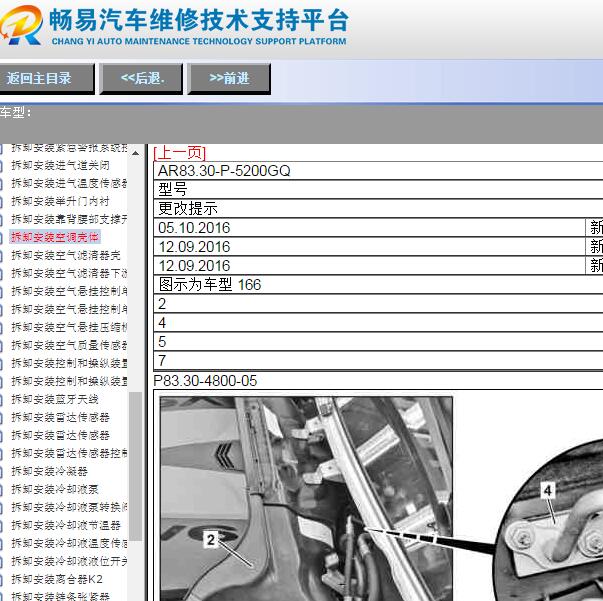Open 拆卸安装冷却液节温器 entry
Image resolution: width=603 pixels, height=601 pixels.
click(x=66, y=525)
